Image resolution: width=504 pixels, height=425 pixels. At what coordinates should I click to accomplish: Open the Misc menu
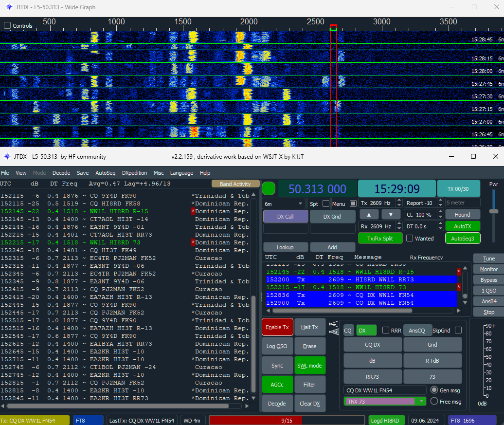159,173
